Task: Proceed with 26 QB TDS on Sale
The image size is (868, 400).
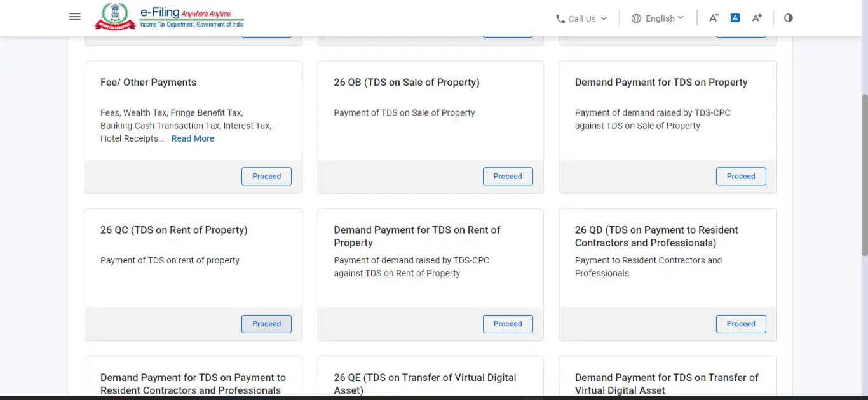Action: [x=508, y=177]
